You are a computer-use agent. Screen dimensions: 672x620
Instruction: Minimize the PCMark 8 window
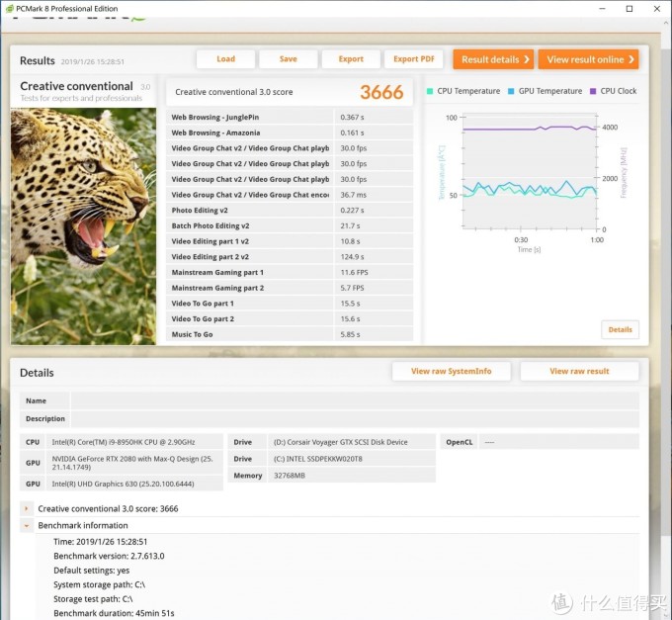click(x=602, y=9)
